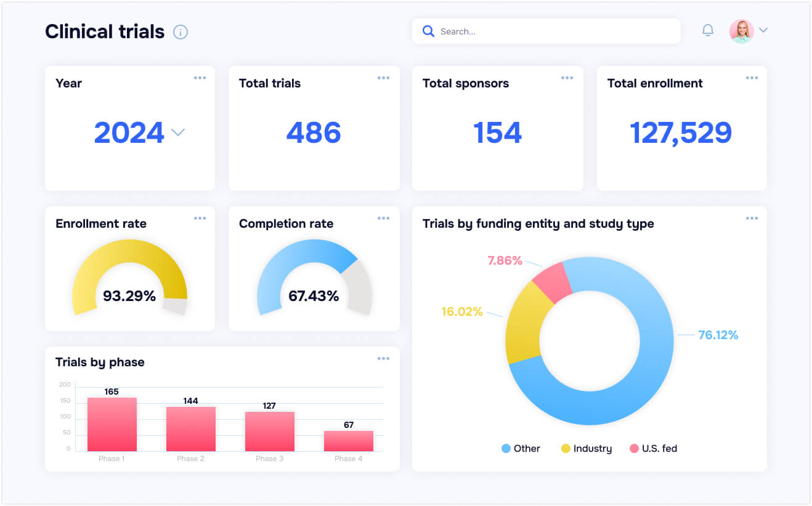This screenshot has width=812, height=506.
Task: Select the Phase 1 bar in chart
Action: pyautogui.click(x=112, y=425)
